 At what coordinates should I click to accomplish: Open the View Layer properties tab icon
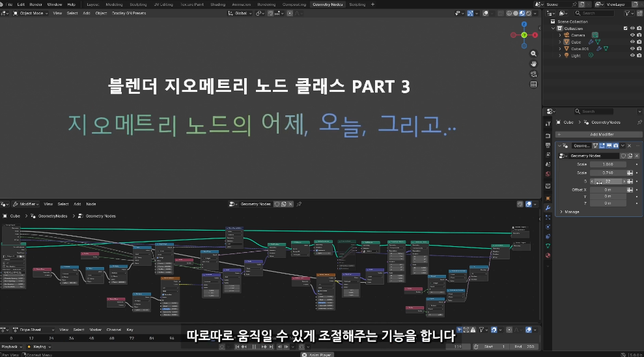(x=548, y=155)
